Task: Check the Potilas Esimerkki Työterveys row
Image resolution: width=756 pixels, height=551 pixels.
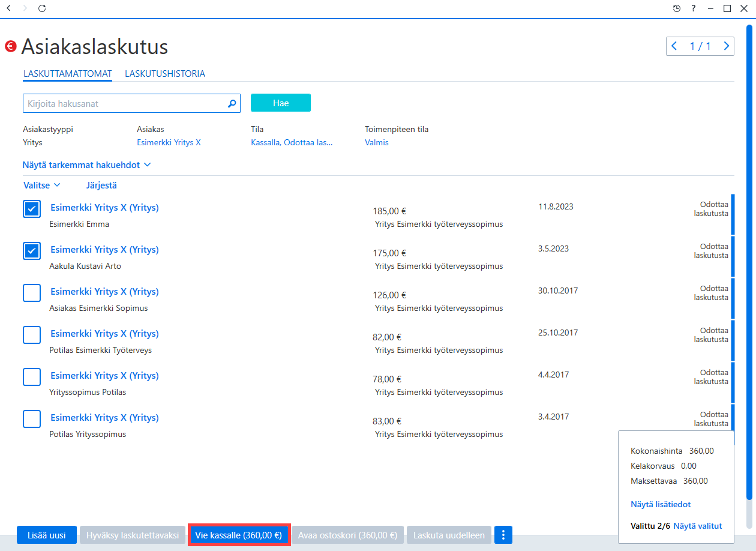Action: [x=32, y=335]
